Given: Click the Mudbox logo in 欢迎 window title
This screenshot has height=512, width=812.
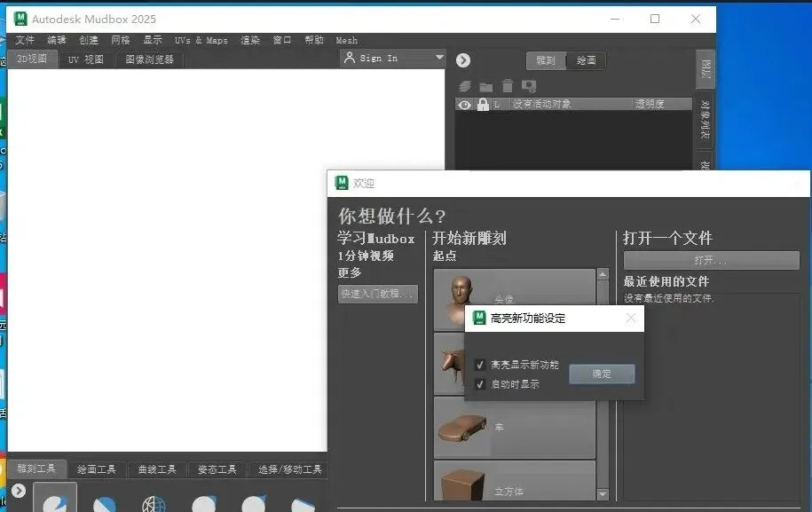Looking at the screenshot, I should (342, 183).
